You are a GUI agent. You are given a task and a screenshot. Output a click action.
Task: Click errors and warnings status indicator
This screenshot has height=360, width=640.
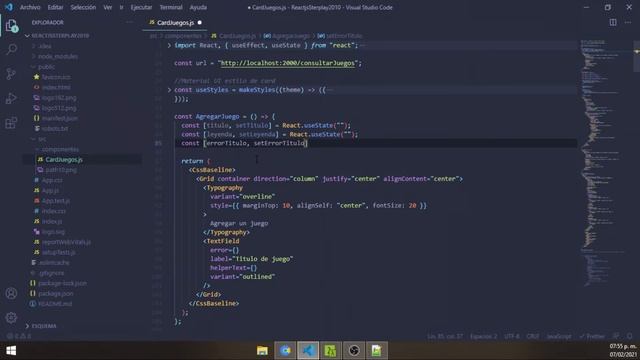[x=19, y=336]
